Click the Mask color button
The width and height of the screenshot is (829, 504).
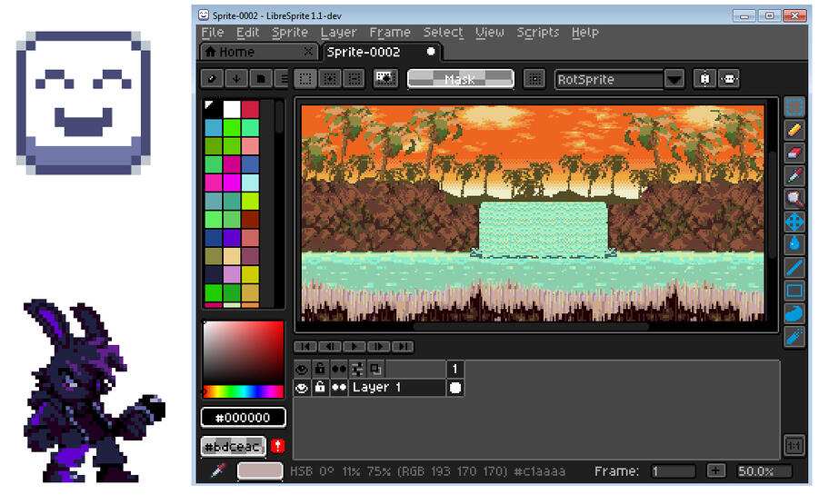(x=460, y=80)
